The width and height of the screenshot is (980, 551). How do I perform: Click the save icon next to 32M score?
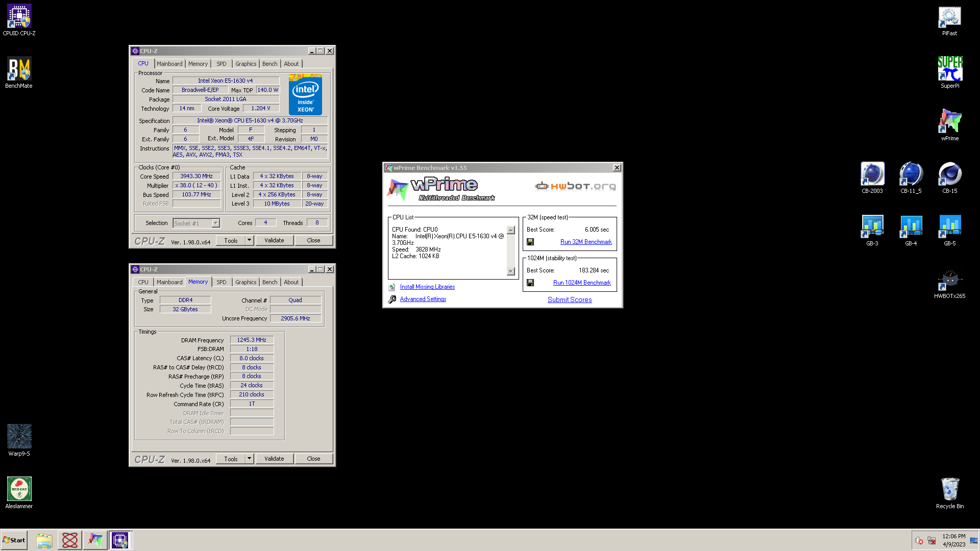[530, 242]
